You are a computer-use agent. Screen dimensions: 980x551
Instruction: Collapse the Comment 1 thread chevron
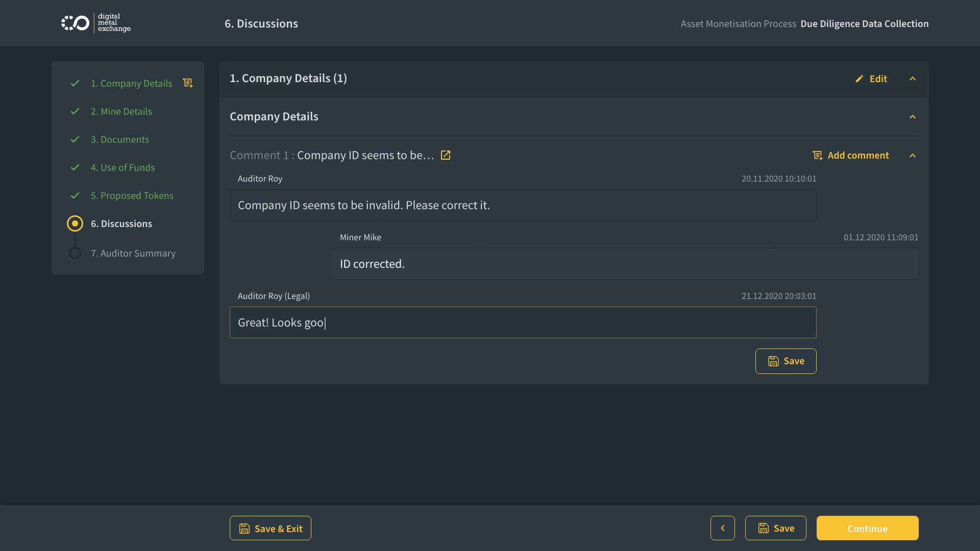click(x=913, y=156)
